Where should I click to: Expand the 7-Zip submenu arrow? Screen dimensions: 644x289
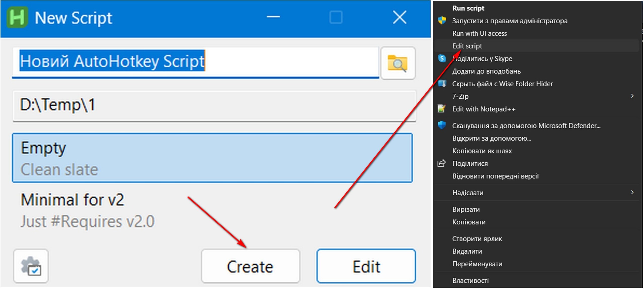click(x=632, y=96)
